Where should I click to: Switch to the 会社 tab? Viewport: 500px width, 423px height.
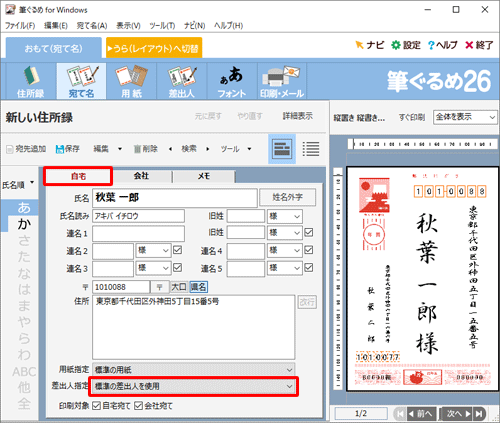141,176
